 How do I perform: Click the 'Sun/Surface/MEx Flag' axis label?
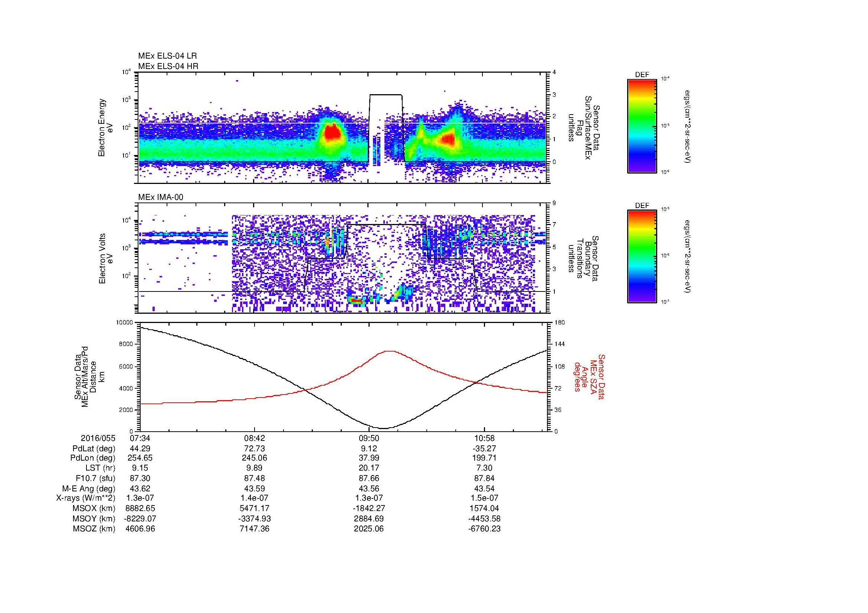[x=584, y=127]
